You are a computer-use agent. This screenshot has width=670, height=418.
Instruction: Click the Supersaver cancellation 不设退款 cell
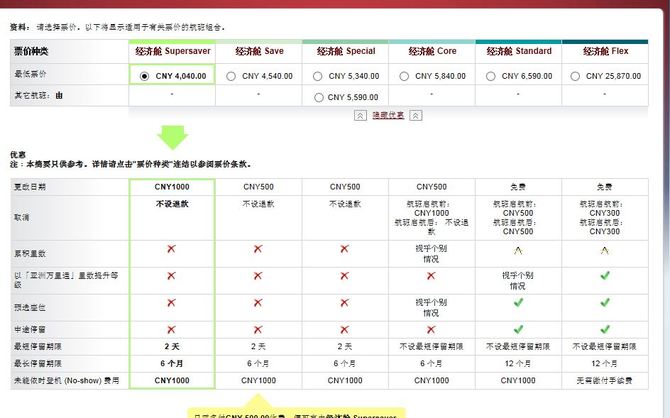click(172, 218)
